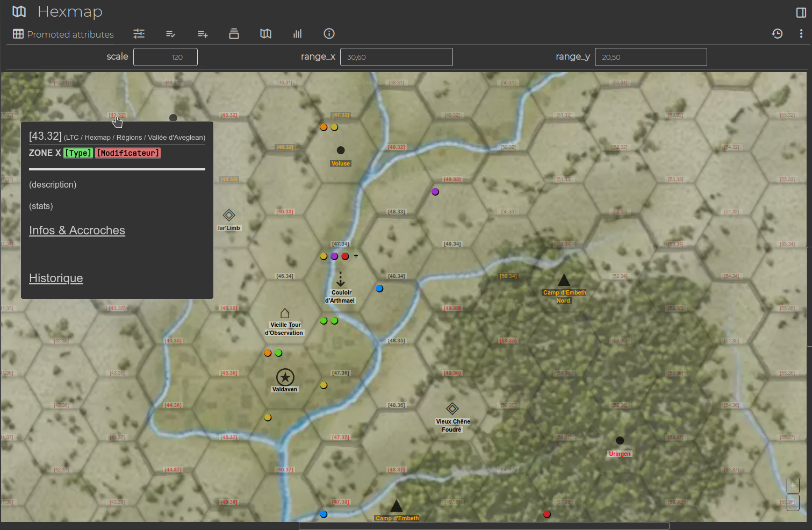Click the plus sign beside 47.34 dots
Viewport: 812px width, 530px height.
tap(356, 256)
